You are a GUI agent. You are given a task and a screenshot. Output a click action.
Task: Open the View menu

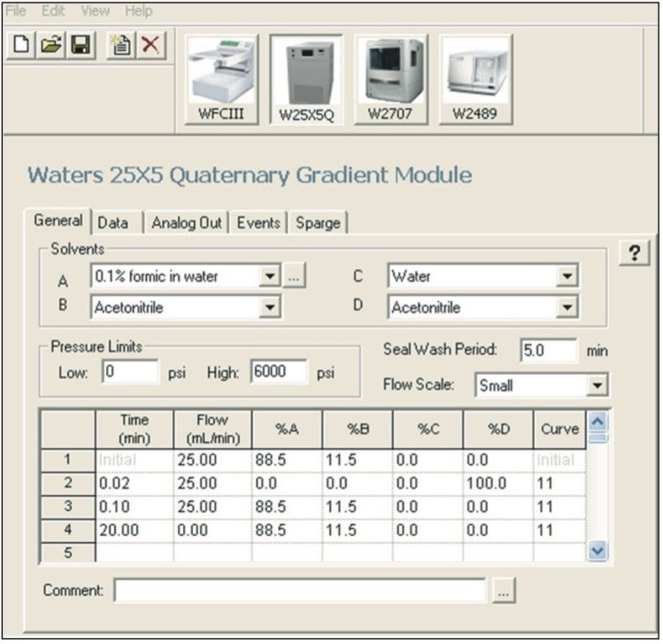pyautogui.click(x=95, y=11)
